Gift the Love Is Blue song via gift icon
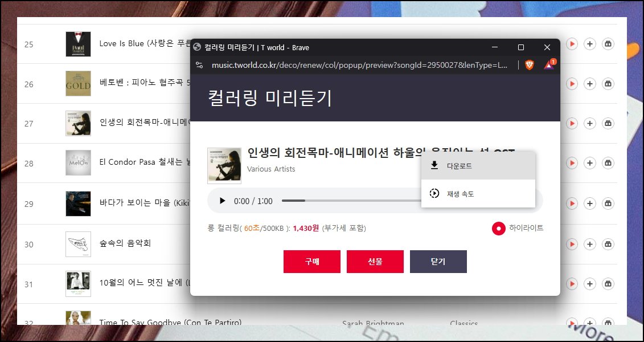The height and width of the screenshot is (342, 644). (x=608, y=43)
